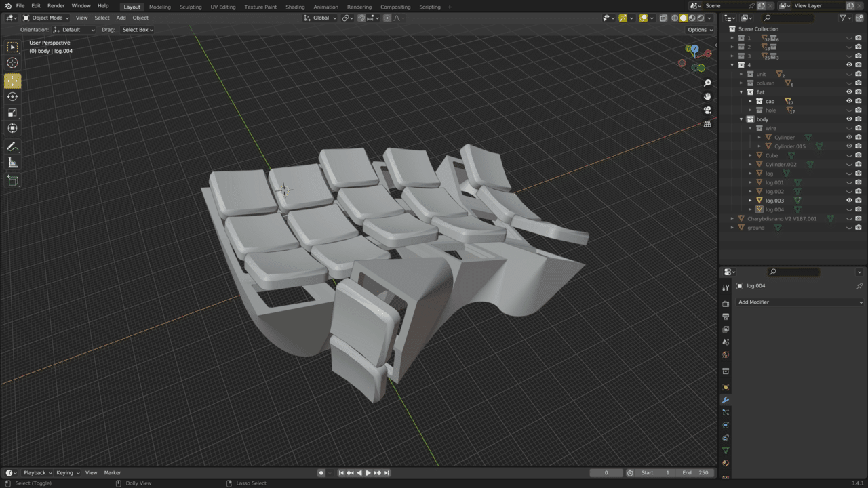Toggle visibility of the cap collection
The width and height of the screenshot is (868, 488).
(849, 101)
